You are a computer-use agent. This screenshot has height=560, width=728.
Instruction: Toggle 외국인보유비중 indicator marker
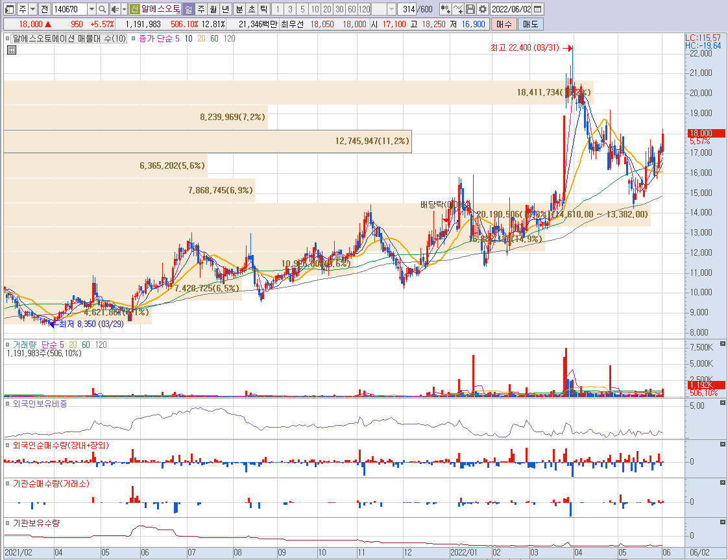pyautogui.click(x=7, y=404)
